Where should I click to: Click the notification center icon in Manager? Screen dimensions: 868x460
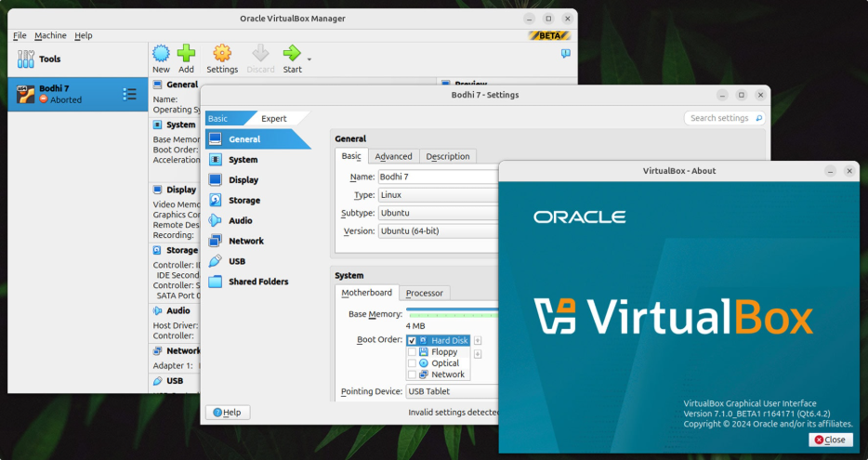(565, 54)
